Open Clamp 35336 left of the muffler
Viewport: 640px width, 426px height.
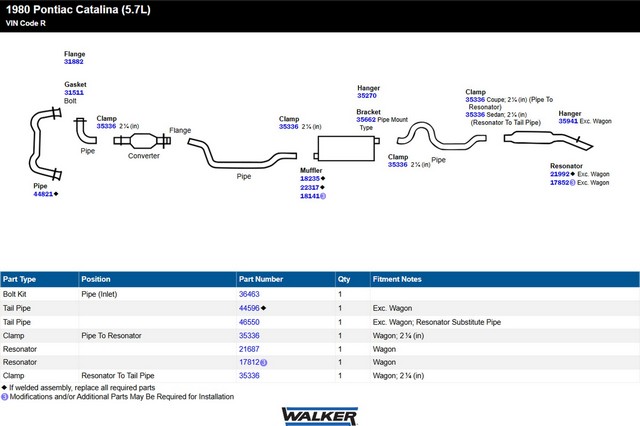289,126
